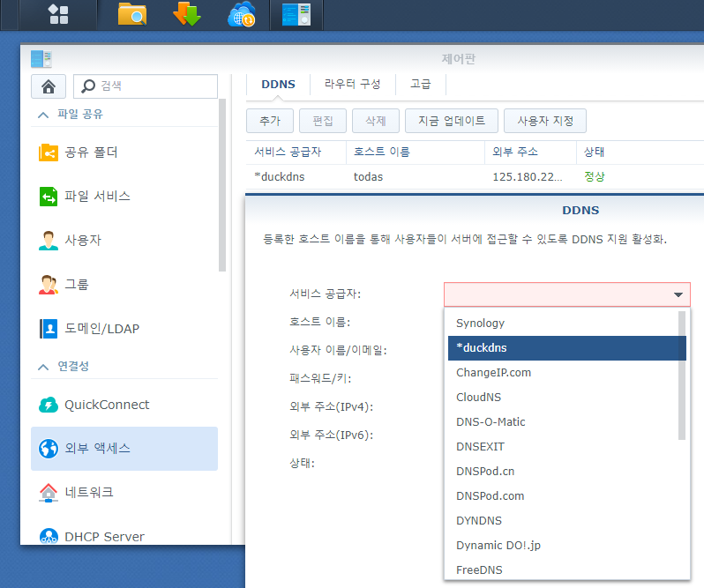Open the File Services icon
Viewport: 704px width, 588px height.
[49, 197]
